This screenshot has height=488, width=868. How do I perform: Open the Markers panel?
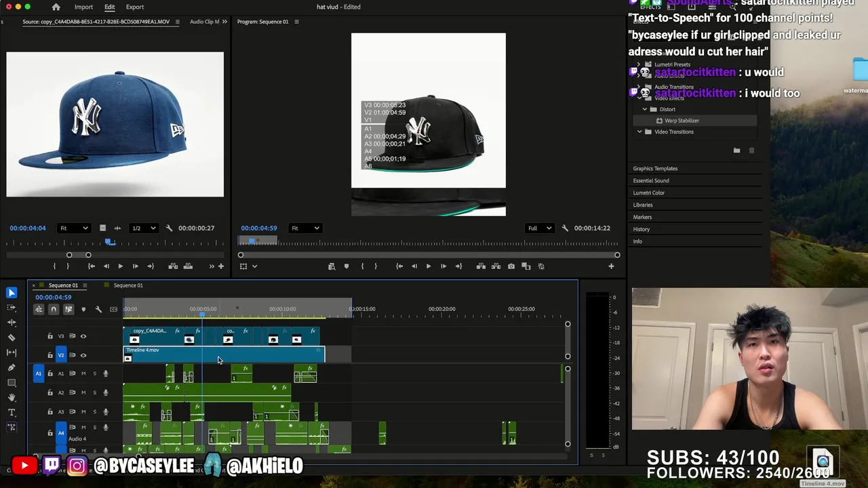tap(642, 218)
